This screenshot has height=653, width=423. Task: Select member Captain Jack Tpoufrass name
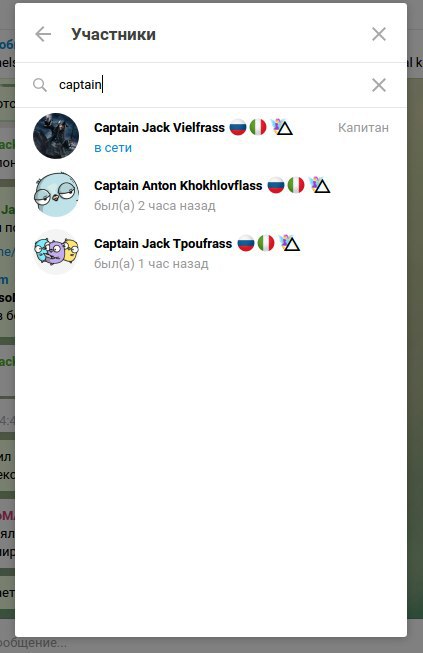point(163,243)
